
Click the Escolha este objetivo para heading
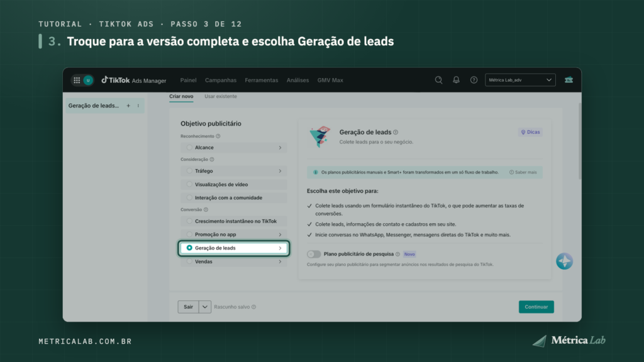point(343,191)
